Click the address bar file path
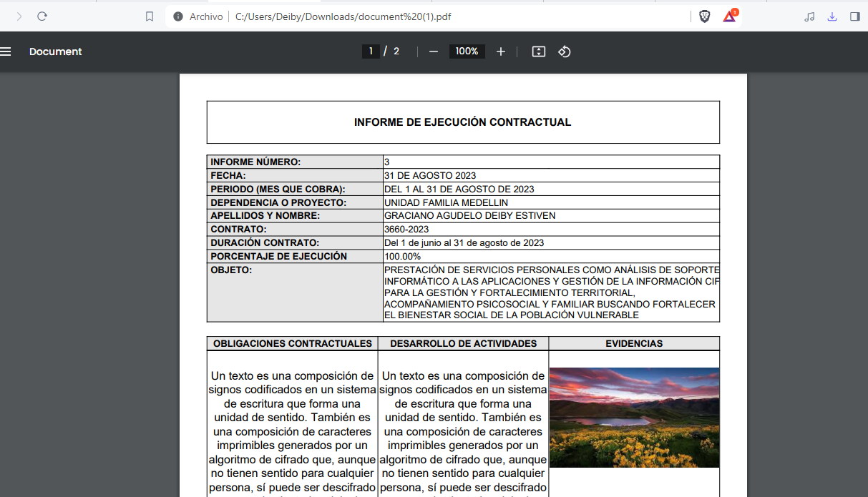 tap(343, 16)
